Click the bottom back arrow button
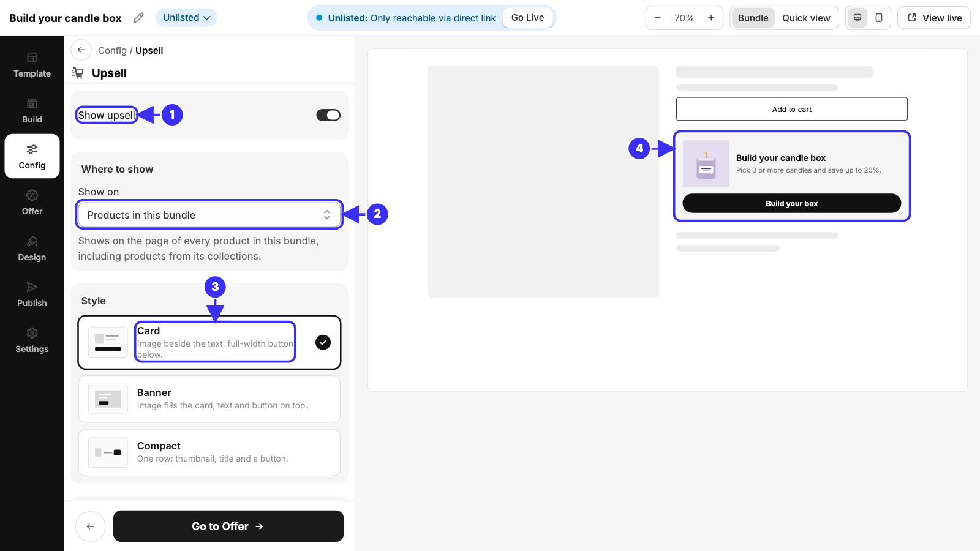Viewport: 980px width, 551px height. [91, 527]
